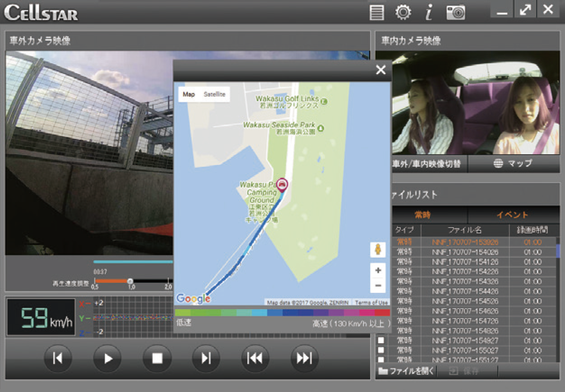Image resolution: width=565 pixels, height=392 pixels.
Task: Open the Terms of Use link on map
Action: pyautogui.click(x=371, y=303)
